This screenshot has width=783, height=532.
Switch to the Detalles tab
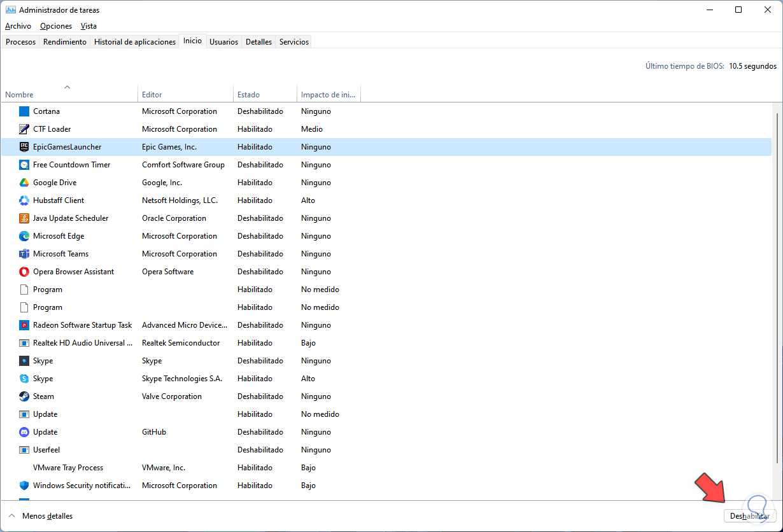pyautogui.click(x=258, y=42)
